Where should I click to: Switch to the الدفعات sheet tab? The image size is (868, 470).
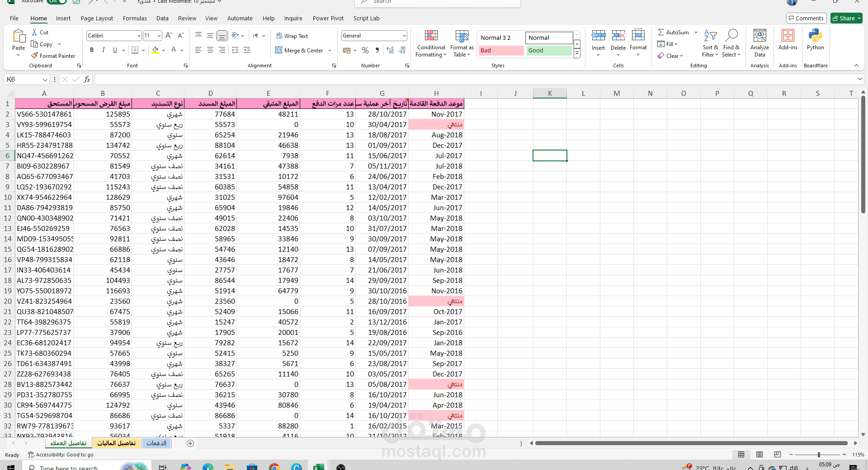click(x=156, y=443)
